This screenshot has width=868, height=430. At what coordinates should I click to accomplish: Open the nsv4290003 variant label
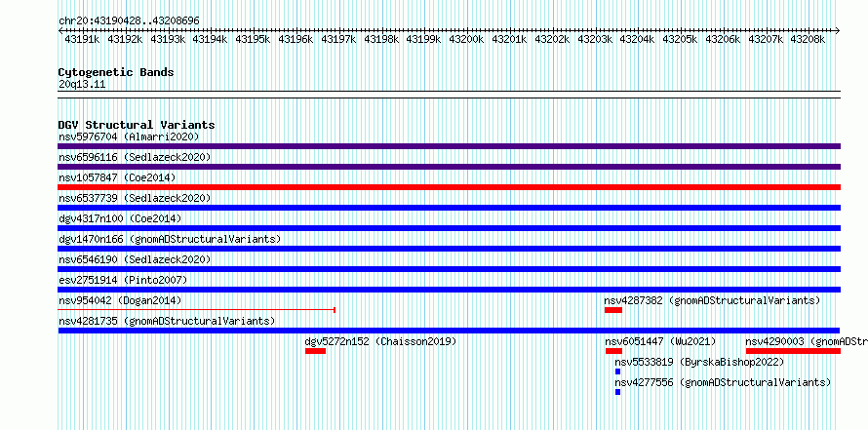[x=807, y=341]
